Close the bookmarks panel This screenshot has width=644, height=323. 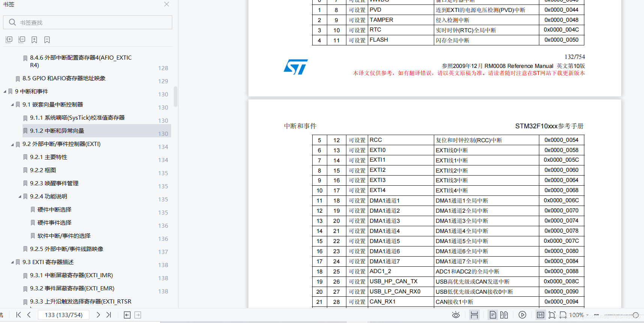(x=167, y=5)
